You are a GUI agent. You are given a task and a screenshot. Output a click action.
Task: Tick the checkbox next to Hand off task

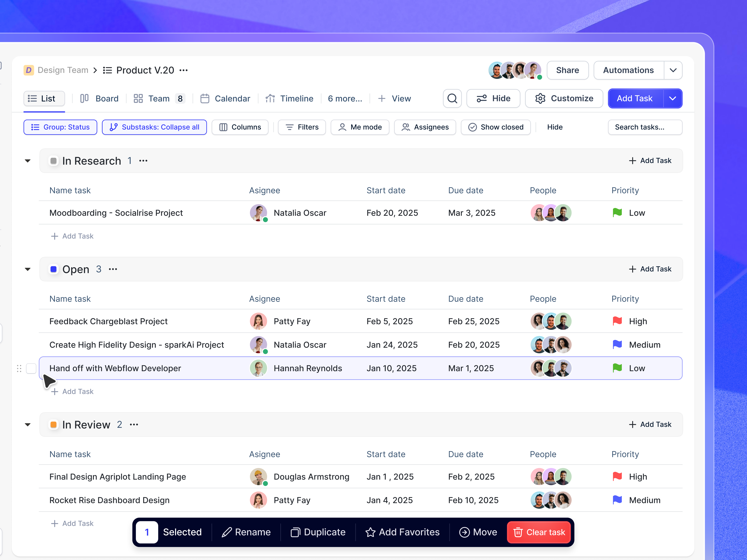click(31, 368)
